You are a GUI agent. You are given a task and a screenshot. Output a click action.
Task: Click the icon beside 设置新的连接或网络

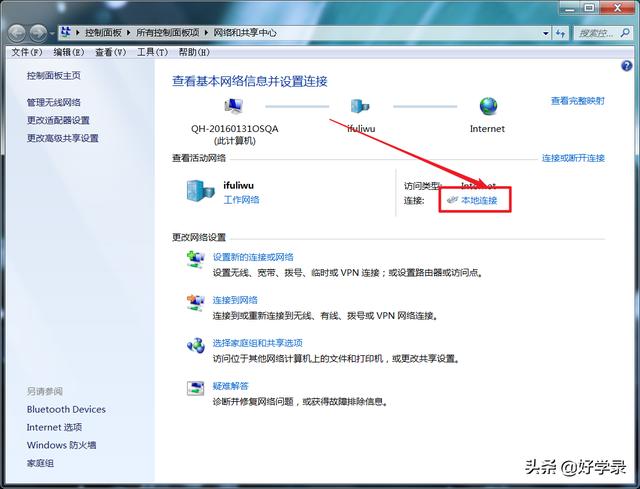pyautogui.click(x=196, y=260)
